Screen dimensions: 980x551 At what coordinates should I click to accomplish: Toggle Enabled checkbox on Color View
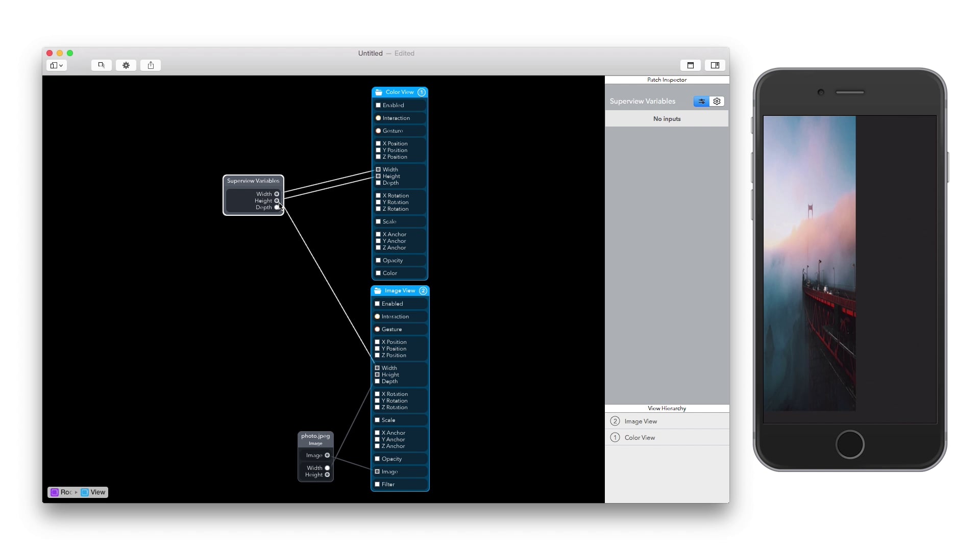pyautogui.click(x=378, y=105)
